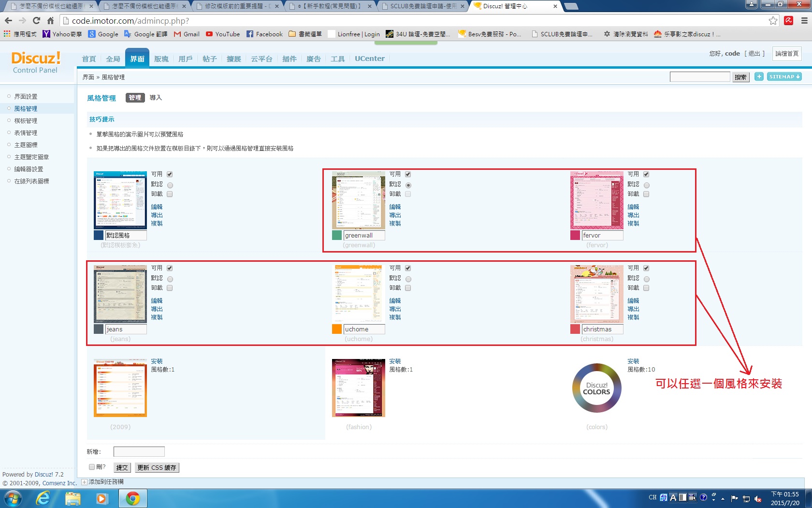The image size is (812, 508).
Task: Click 安裝 for the colors style pack
Action: coord(633,361)
